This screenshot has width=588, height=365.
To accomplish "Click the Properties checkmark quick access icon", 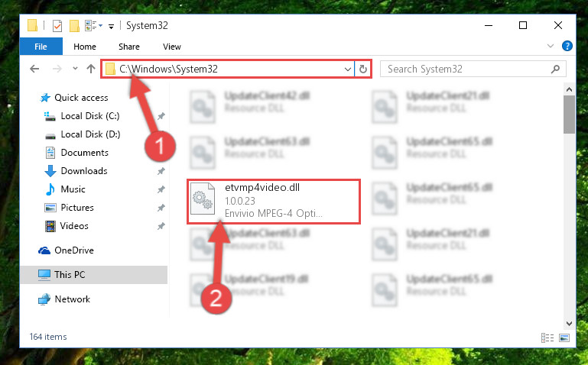I will 57,26.
